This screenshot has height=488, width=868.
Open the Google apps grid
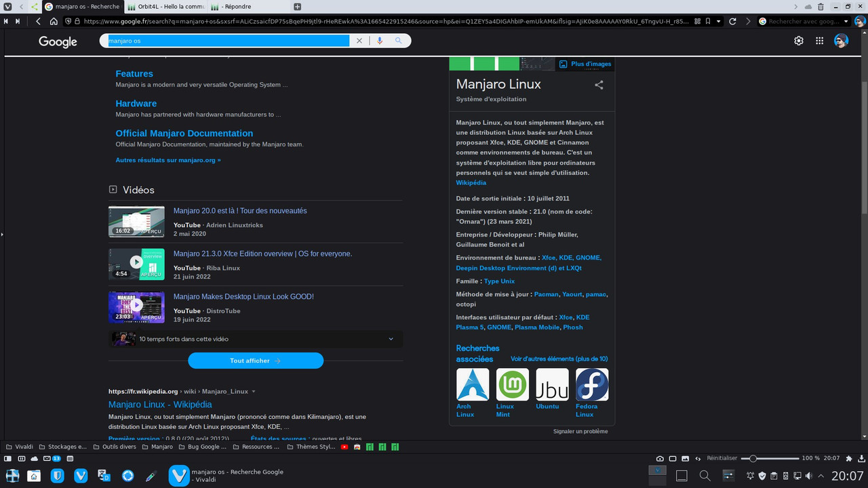[x=819, y=41]
